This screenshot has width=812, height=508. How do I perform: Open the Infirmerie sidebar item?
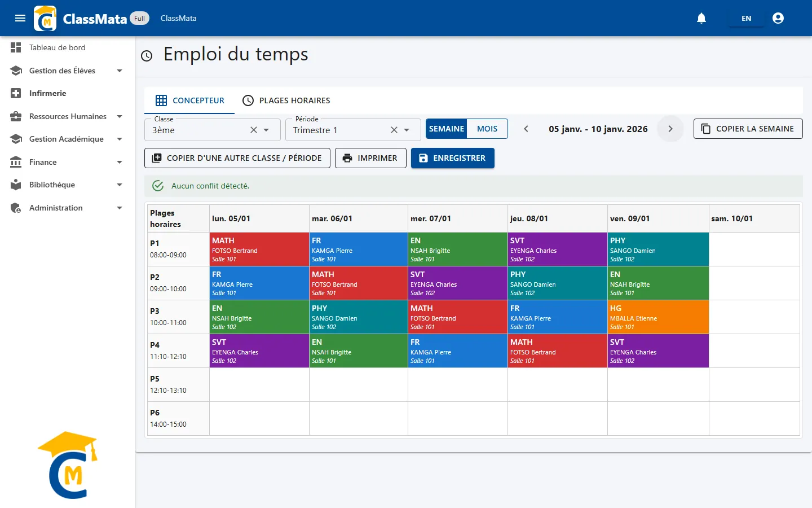coord(68,93)
